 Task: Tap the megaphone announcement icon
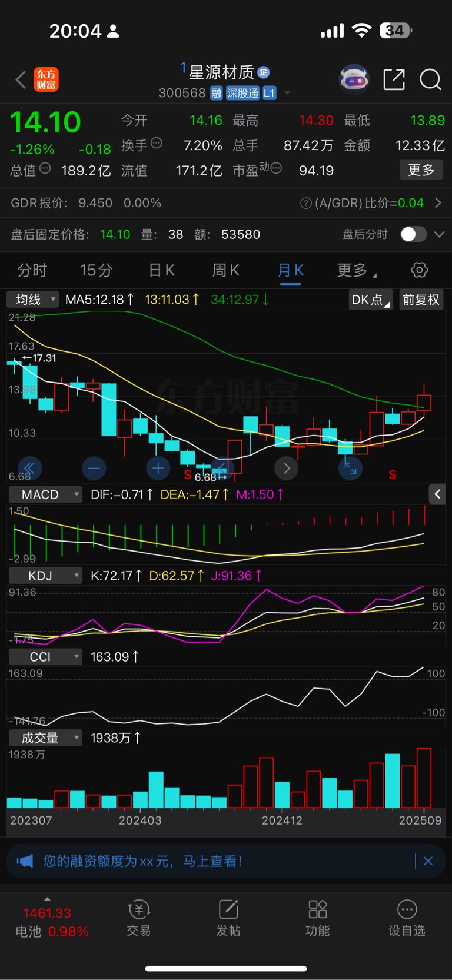tap(25, 861)
